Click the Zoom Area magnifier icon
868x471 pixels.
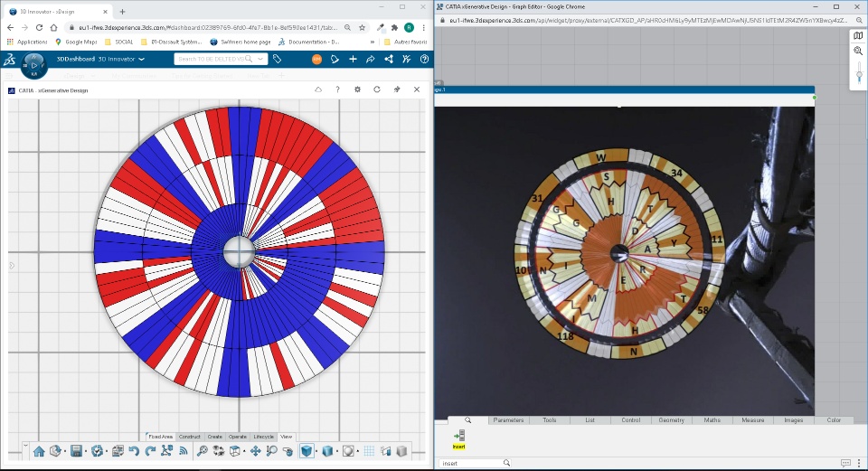tap(271, 451)
